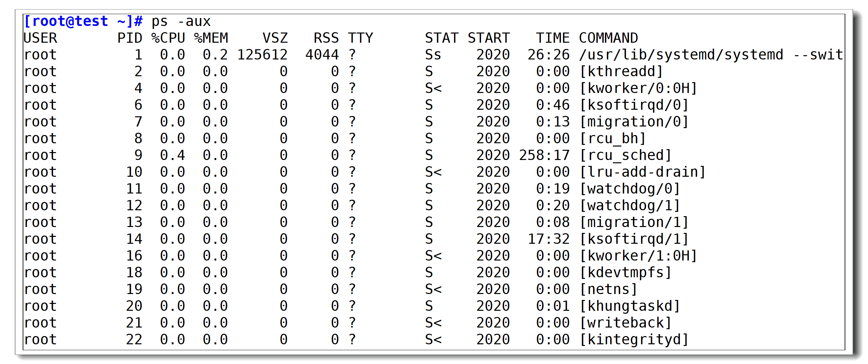
Task: Click the [migration/1] process name
Action: 634,222
